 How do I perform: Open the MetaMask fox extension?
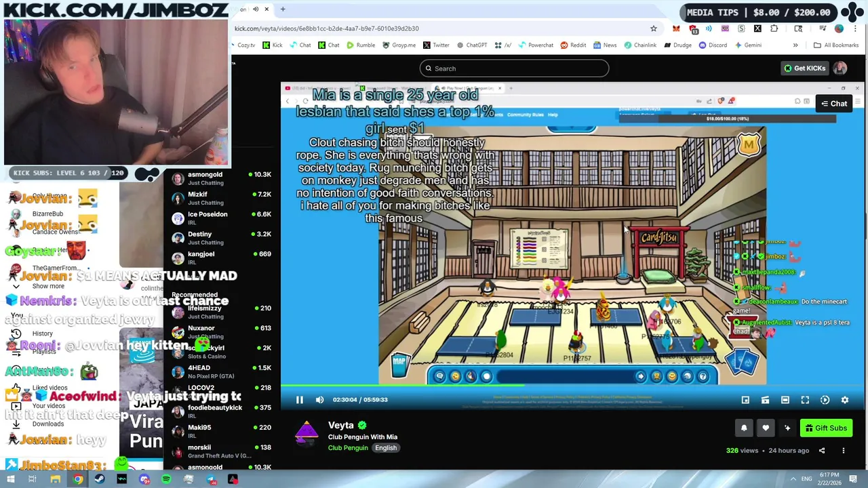[676, 28]
